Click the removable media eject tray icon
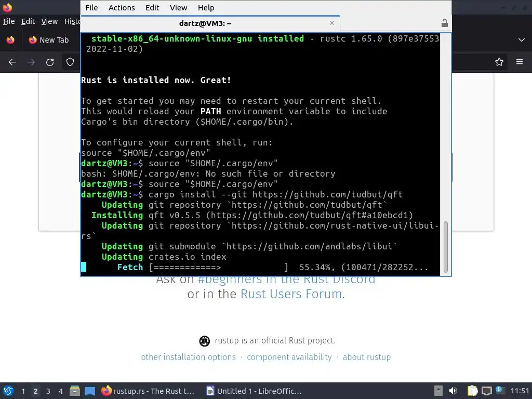The height and width of the screenshot is (399, 532). coord(438,391)
